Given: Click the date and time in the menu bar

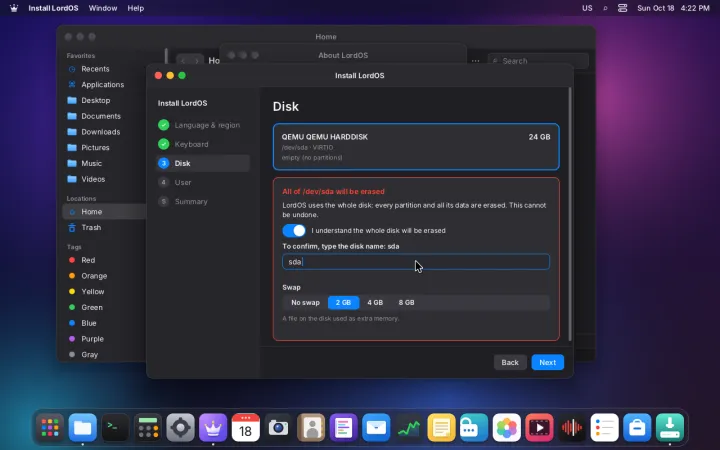Looking at the screenshot, I should tap(673, 8).
